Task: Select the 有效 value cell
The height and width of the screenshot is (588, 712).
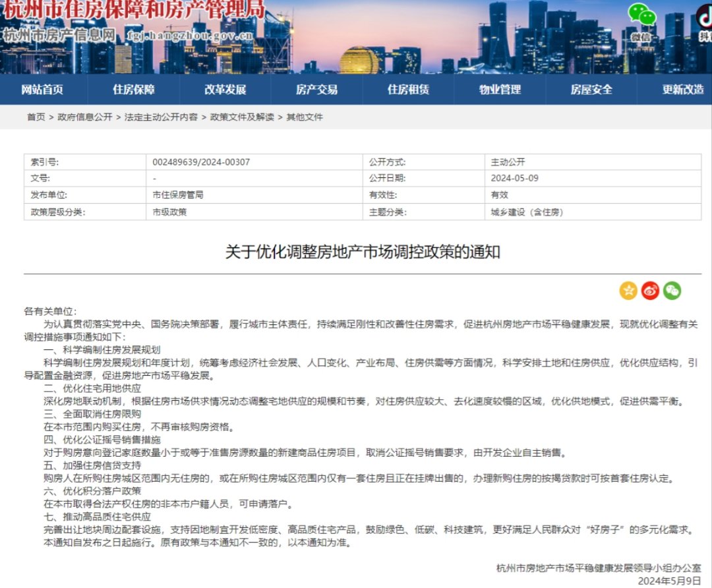Action: click(593, 194)
